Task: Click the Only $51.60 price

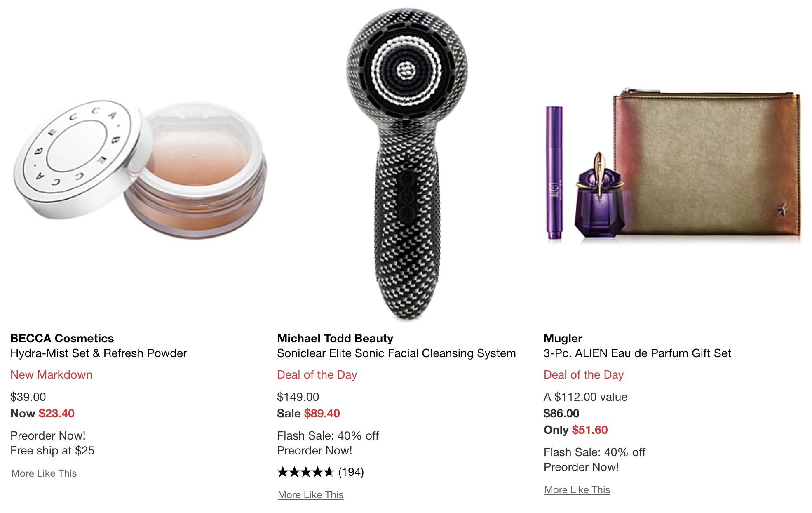Action: point(576,430)
